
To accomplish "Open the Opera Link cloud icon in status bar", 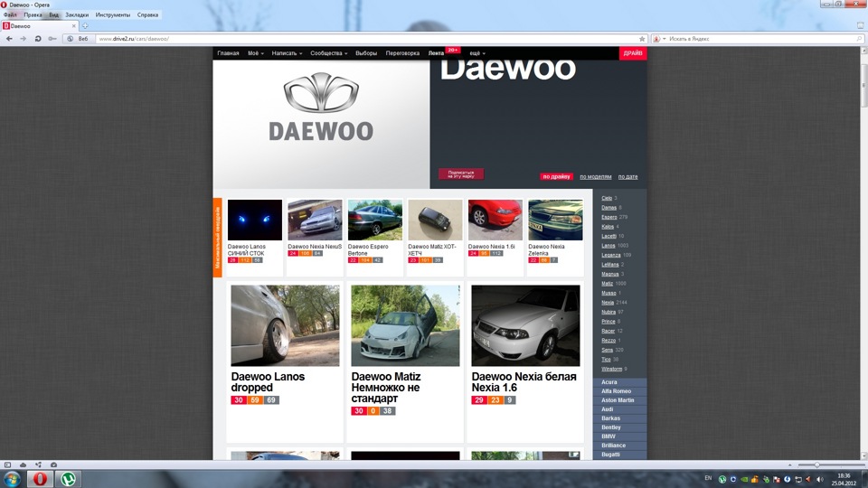I will coord(23,465).
